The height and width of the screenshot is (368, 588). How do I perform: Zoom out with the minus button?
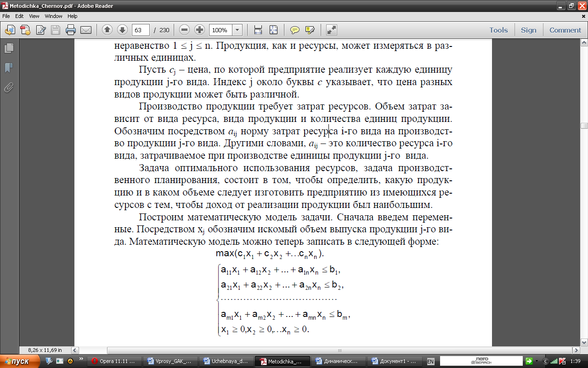click(x=185, y=30)
